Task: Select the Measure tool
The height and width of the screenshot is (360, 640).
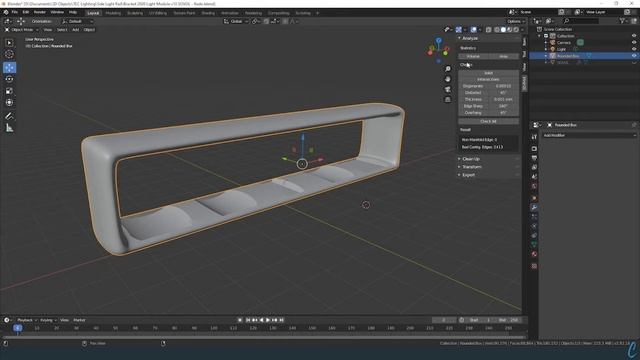Action: coord(9,128)
